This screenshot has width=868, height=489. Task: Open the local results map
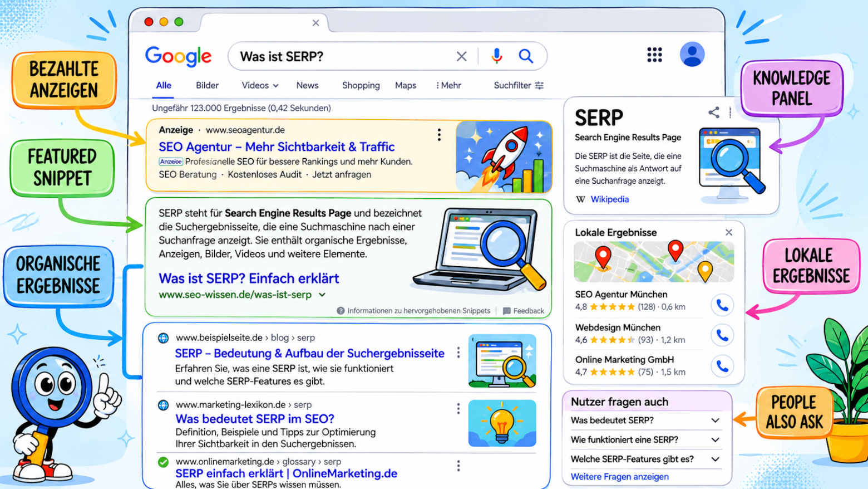coord(654,262)
